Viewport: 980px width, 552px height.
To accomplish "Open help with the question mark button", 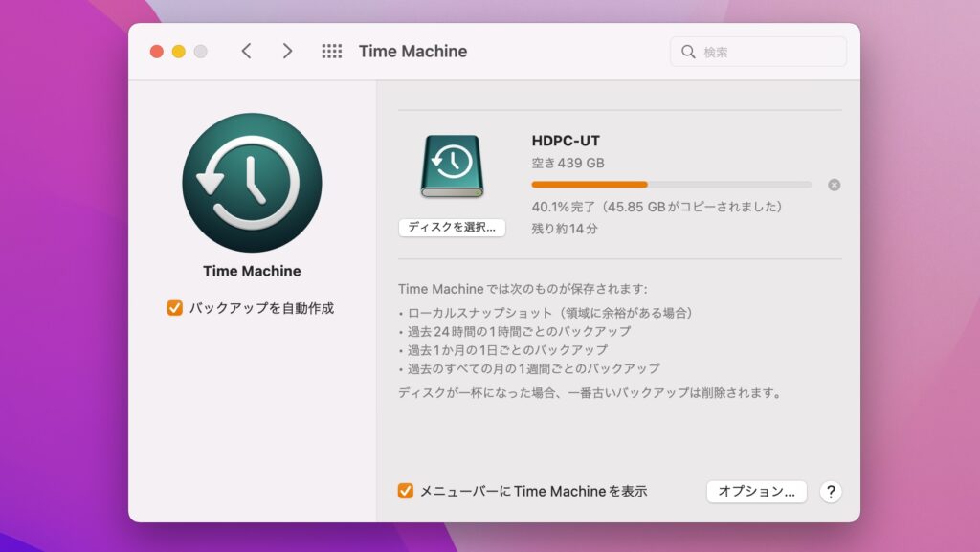I will pyautogui.click(x=831, y=492).
